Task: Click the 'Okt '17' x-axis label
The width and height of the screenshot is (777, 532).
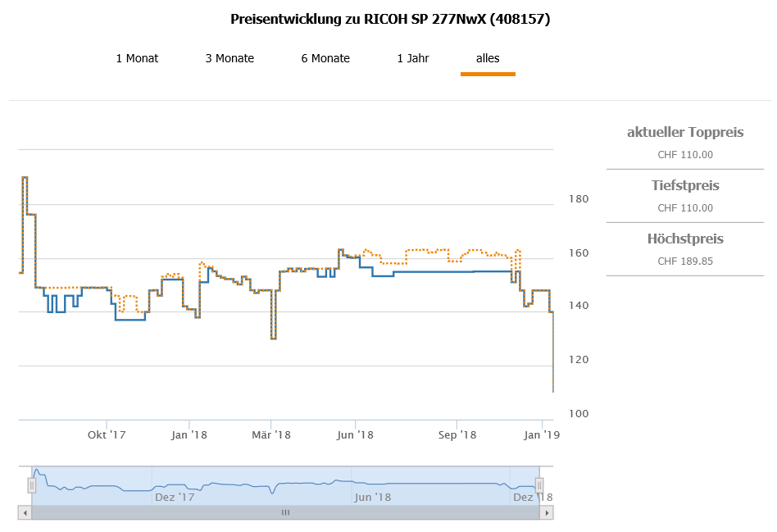Action: coord(107,434)
